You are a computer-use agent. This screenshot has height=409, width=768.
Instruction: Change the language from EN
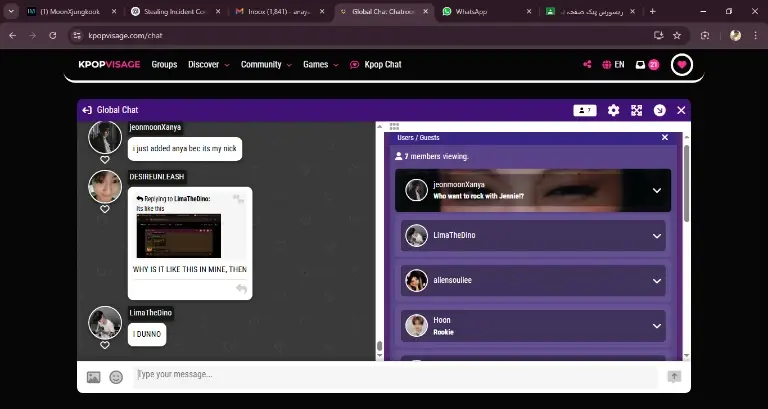(x=613, y=65)
